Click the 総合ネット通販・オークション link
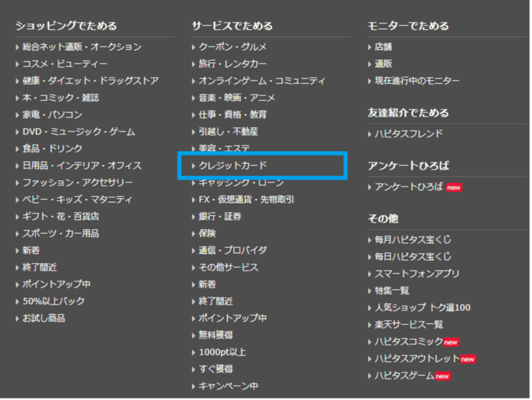The width and height of the screenshot is (532, 400). 81,47
